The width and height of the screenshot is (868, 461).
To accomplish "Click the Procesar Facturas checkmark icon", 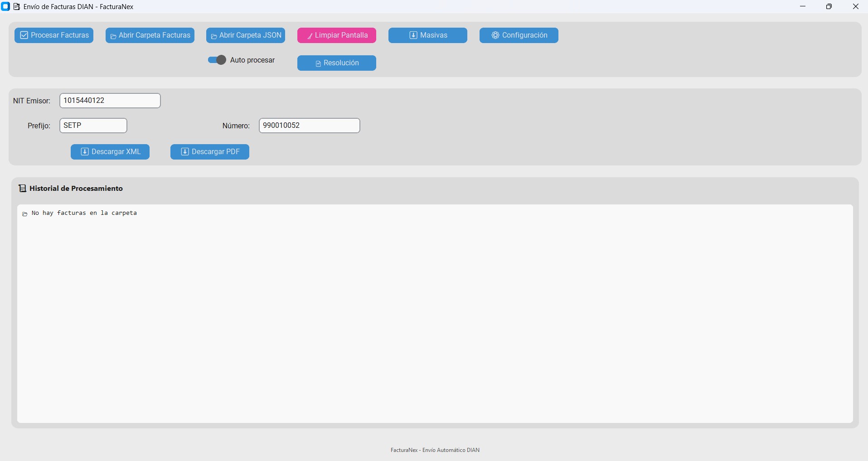I will pos(24,35).
